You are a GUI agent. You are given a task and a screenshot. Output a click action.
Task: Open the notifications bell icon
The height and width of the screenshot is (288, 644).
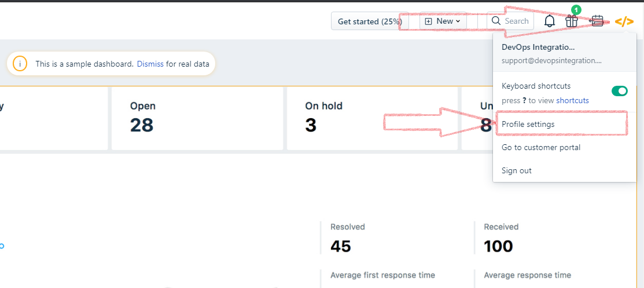click(x=550, y=21)
